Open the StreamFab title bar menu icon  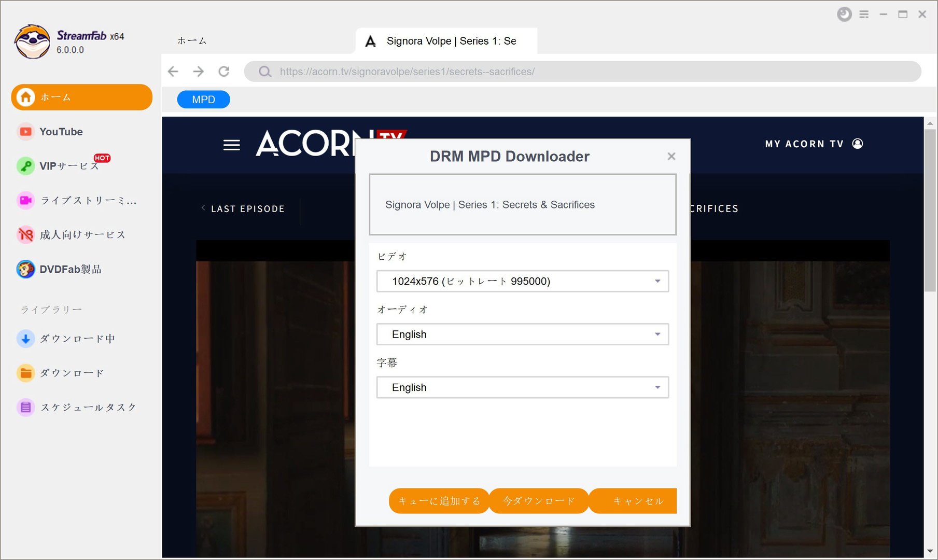click(x=864, y=15)
